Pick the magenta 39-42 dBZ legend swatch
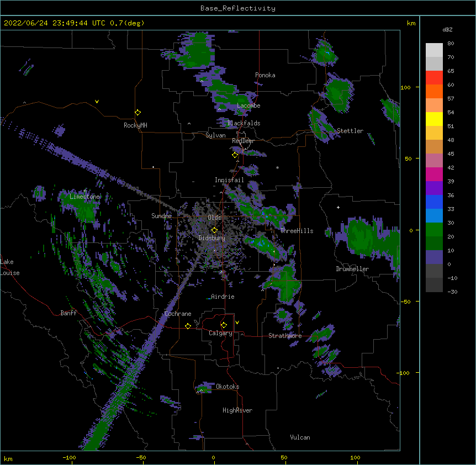 [x=434, y=174]
